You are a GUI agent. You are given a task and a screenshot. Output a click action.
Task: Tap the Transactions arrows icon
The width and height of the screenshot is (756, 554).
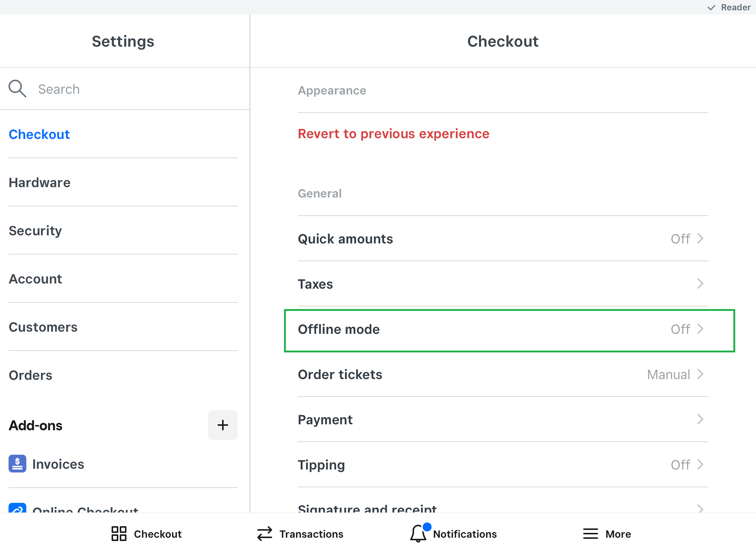265,534
